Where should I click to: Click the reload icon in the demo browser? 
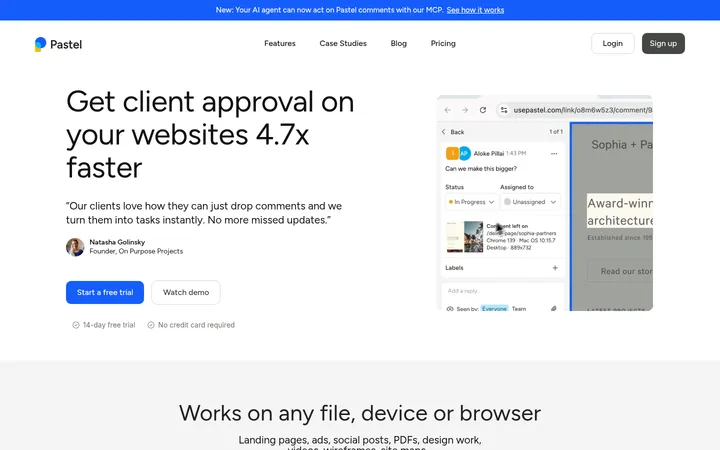coord(483,110)
